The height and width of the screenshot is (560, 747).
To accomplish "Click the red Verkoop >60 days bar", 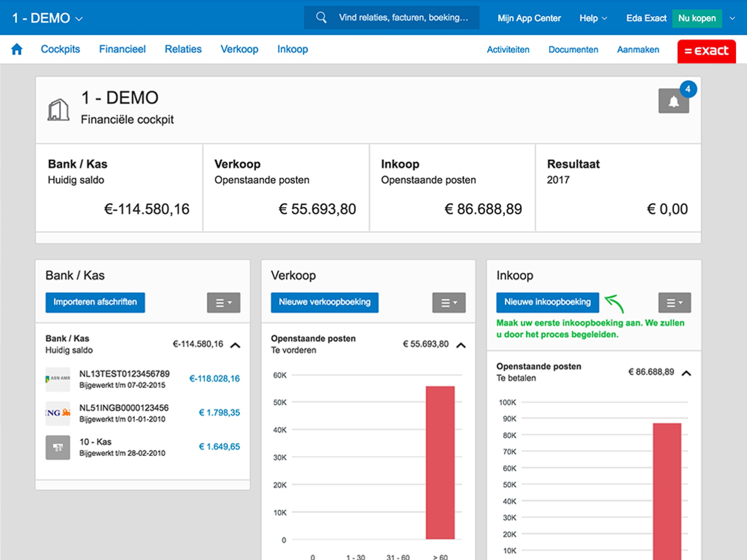I will 440,462.
